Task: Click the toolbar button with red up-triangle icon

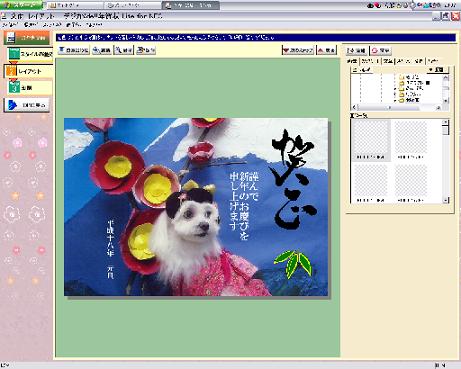Action: click(x=327, y=50)
